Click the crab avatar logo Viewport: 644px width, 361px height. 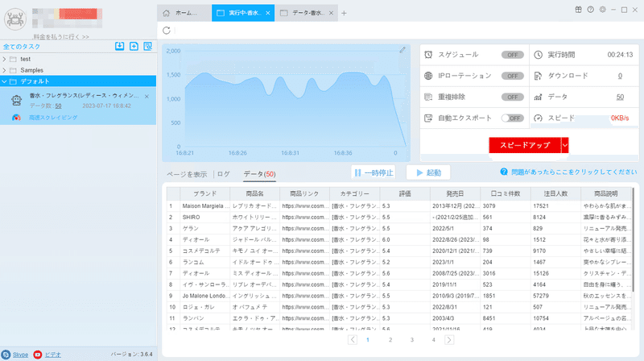tap(15, 19)
